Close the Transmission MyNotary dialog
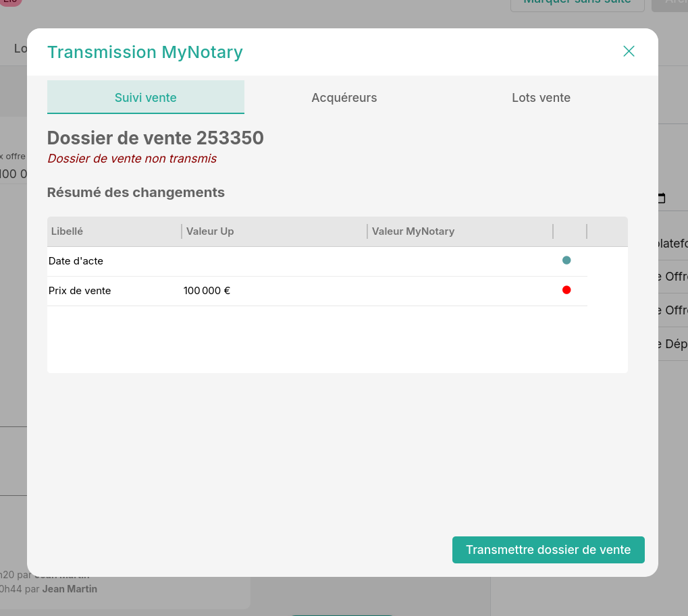 (x=629, y=51)
